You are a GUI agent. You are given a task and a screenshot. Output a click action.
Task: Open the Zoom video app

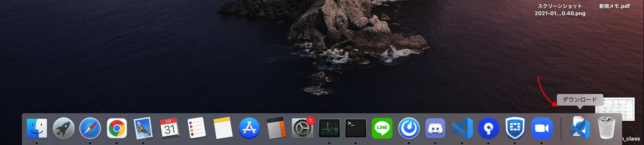click(x=542, y=128)
